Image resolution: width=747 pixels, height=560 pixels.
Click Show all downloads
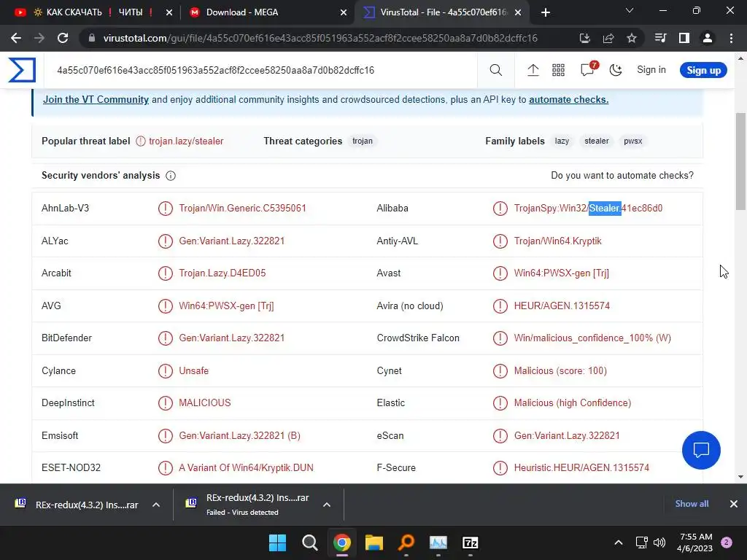[x=692, y=504]
